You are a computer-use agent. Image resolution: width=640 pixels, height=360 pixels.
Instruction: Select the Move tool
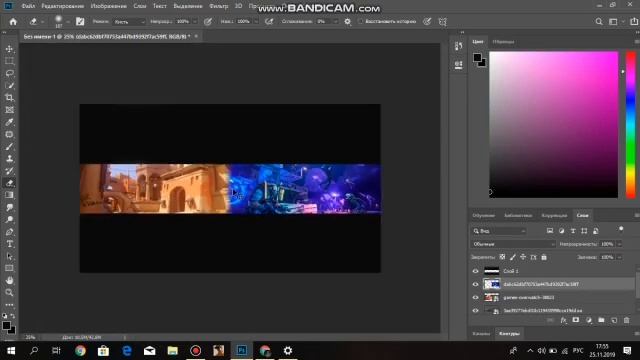(x=9, y=49)
